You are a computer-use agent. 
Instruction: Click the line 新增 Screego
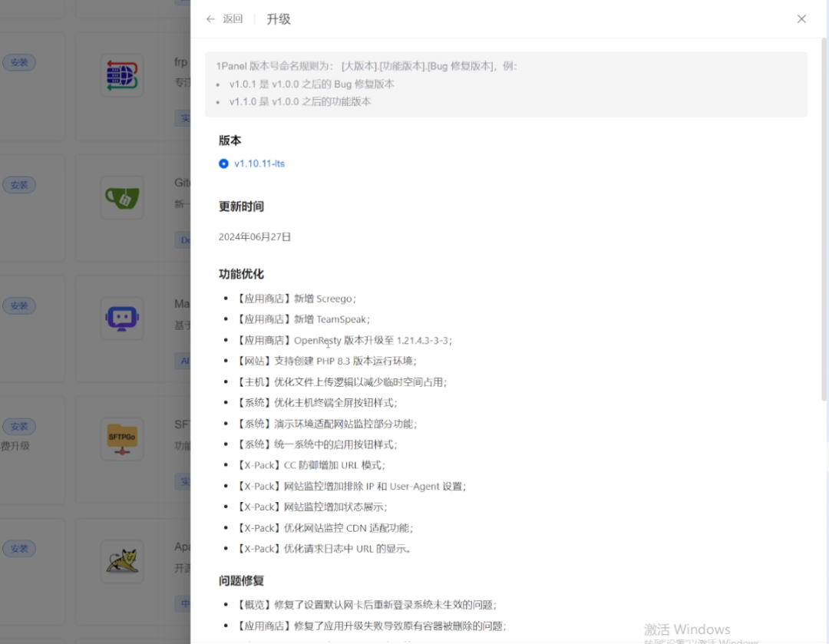point(296,299)
